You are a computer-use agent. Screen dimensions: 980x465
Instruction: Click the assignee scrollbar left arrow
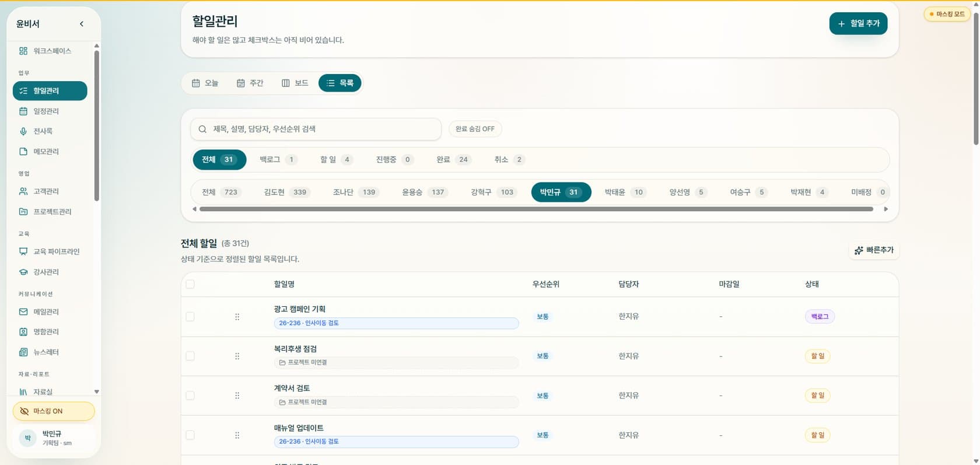194,209
